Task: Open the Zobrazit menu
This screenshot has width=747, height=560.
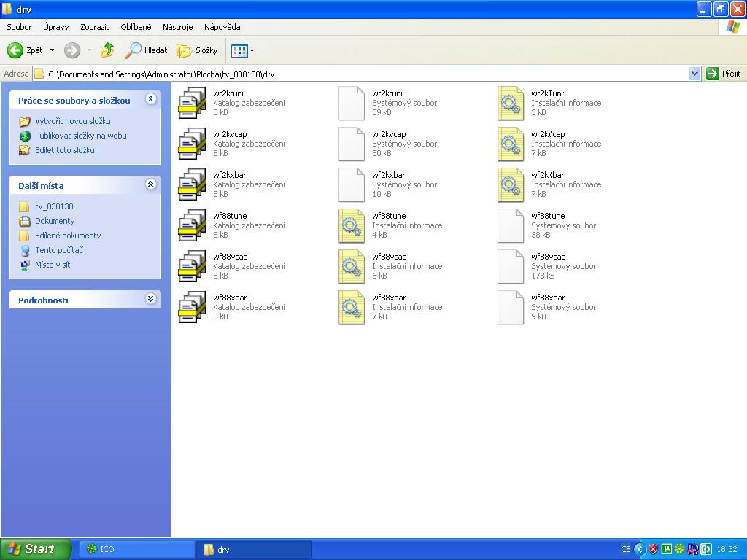Action: 95,27
